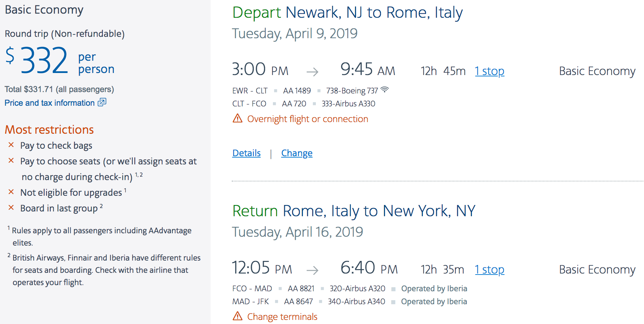Click the Wi-Fi icon on flight AA 1489

(385, 90)
